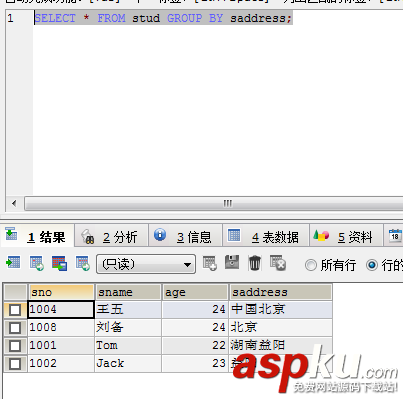Click the saddress column header

point(281,292)
